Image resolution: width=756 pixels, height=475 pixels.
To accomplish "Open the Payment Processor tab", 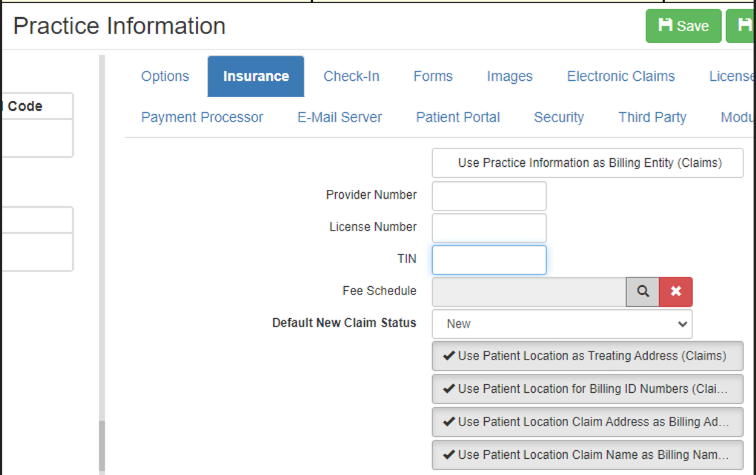I will (x=202, y=117).
